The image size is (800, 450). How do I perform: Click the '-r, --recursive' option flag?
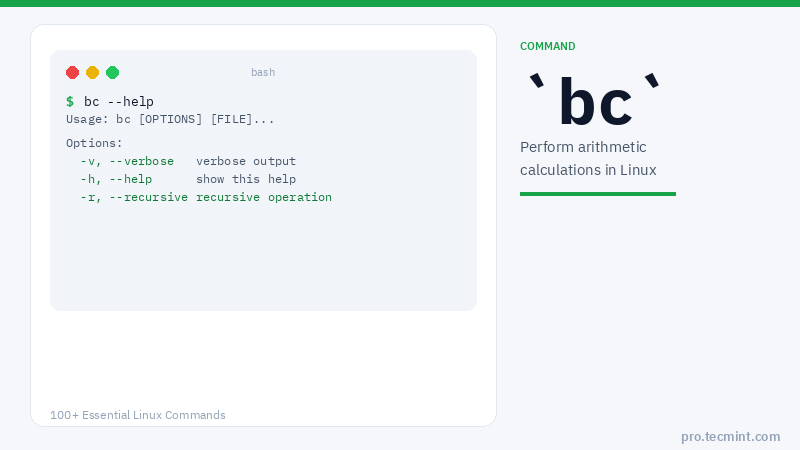pyautogui.click(x=134, y=197)
